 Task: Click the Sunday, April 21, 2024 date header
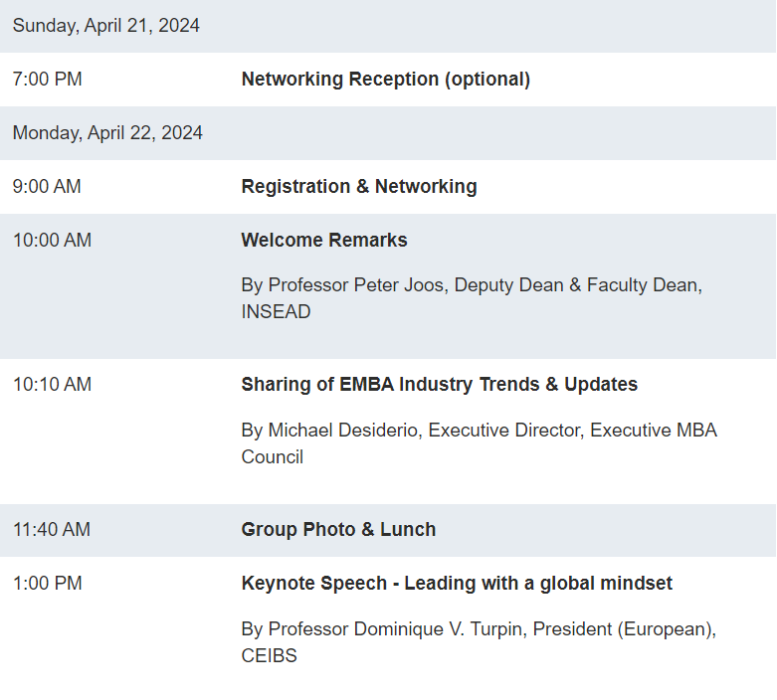pyautogui.click(x=106, y=26)
